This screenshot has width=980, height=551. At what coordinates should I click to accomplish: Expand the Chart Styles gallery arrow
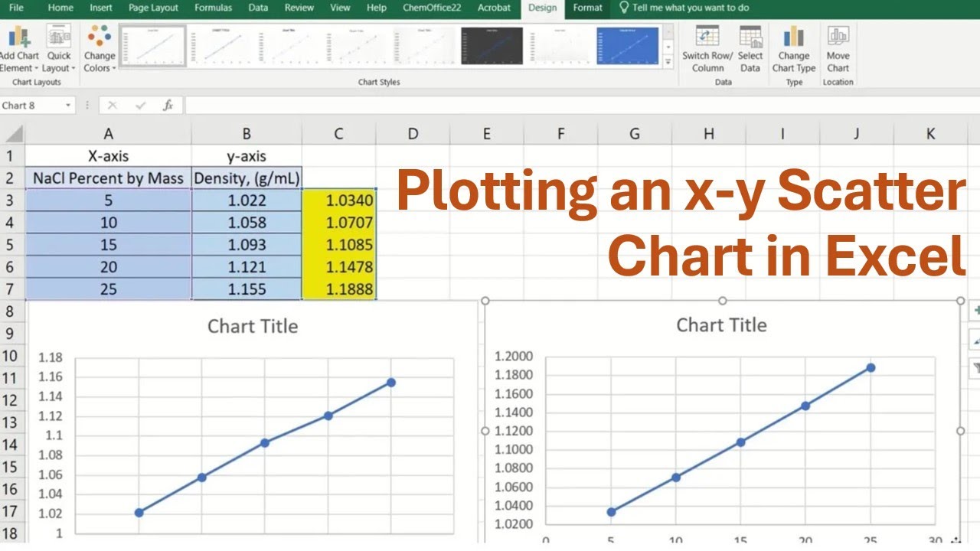pos(668,61)
